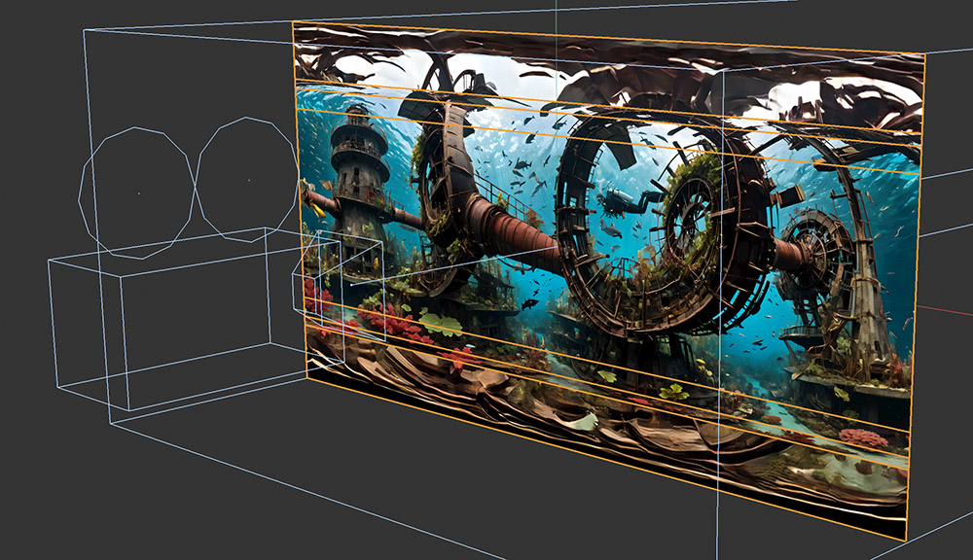Click the scuba diver in the image
Viewport: 973px width, 560px height.
tap(623, 203)
